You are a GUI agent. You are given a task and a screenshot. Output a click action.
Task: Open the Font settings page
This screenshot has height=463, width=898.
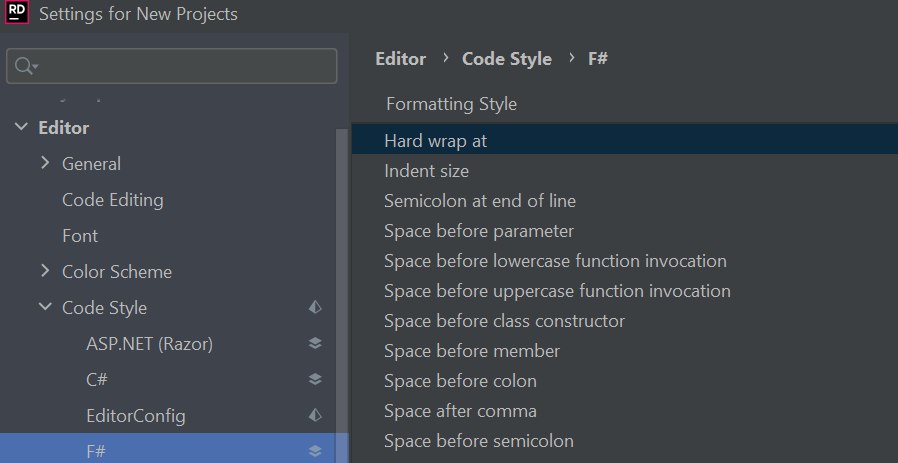(80, 236)
